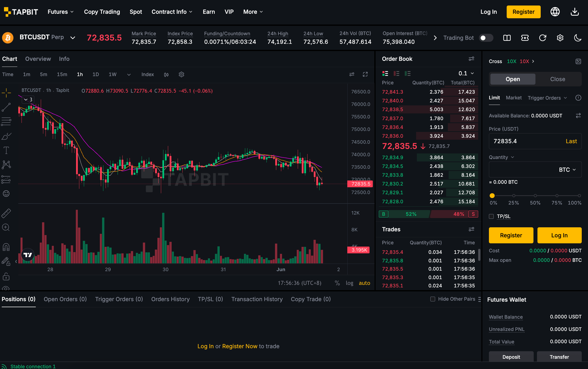The width and height of the screenshot is (588, 369).
Task: Refresh the trading data
Action: [x=542, y=38]
